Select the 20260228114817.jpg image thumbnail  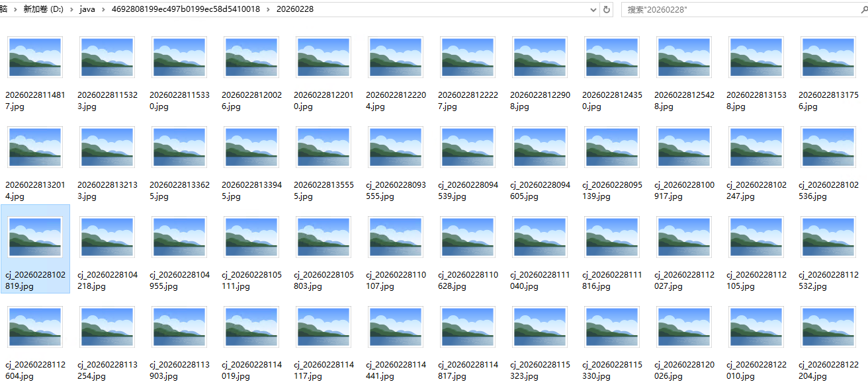[35, 58]
